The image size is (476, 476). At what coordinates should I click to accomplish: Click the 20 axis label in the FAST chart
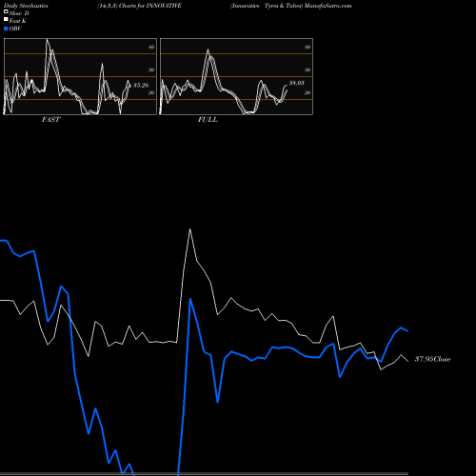pyautogui.click(x=151, y=92)
